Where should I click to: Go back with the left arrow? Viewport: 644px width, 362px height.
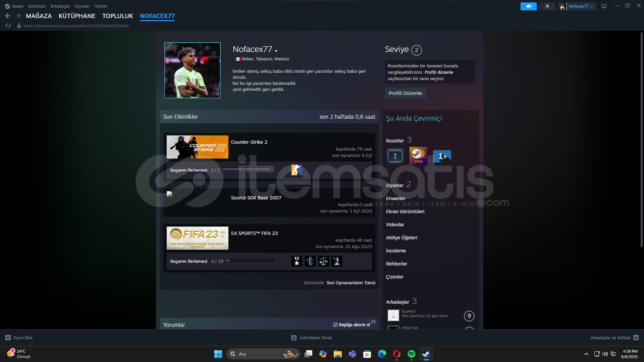coord(8,16)
